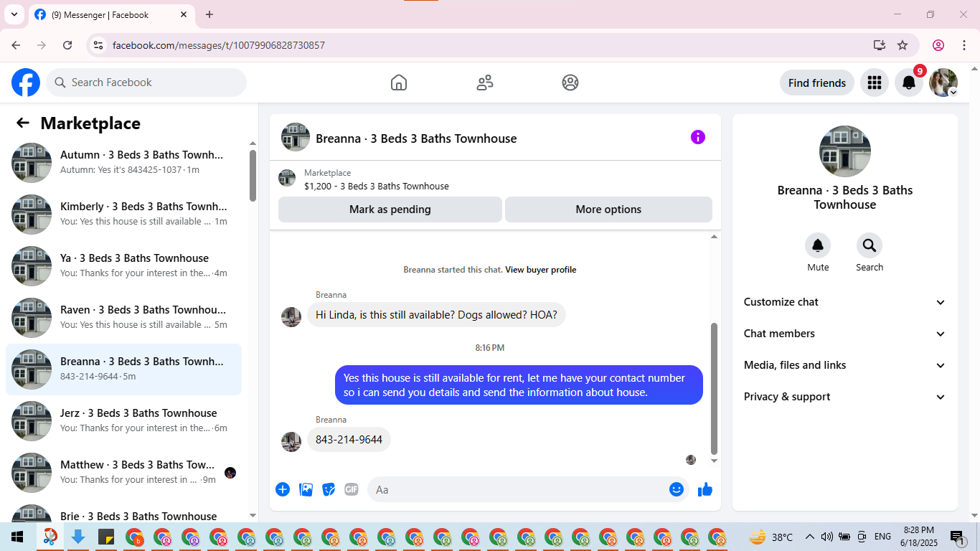Viewport: 980px width, 551px height.
Task: Open the weather widget showing 38°C
Action: [x=771, y=537]
